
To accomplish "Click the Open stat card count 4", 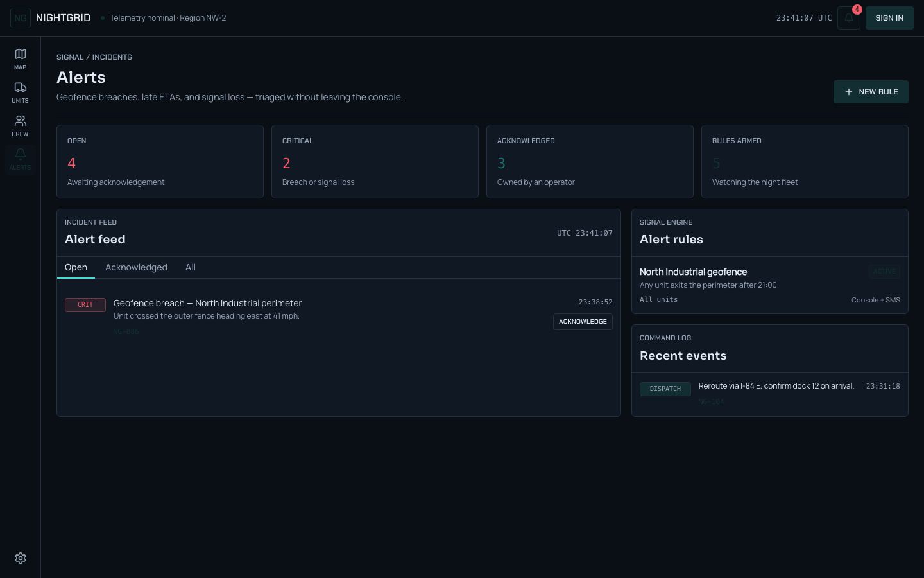I will pos(160,161).
